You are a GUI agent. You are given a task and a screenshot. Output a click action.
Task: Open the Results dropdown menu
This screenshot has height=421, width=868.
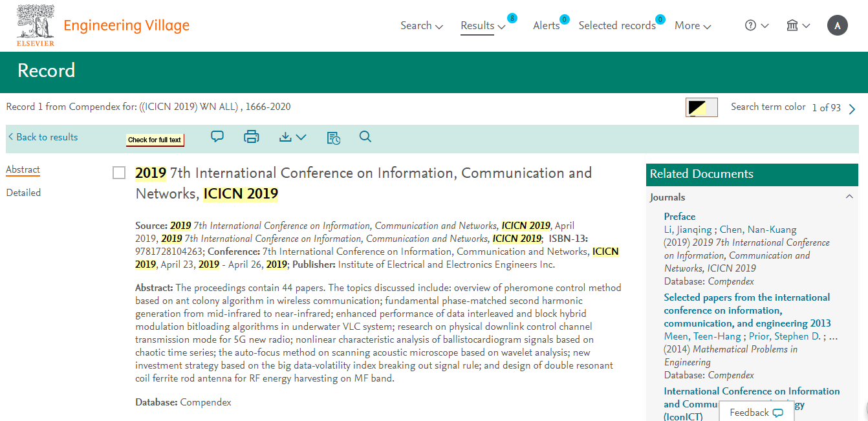tap(483, 26)
